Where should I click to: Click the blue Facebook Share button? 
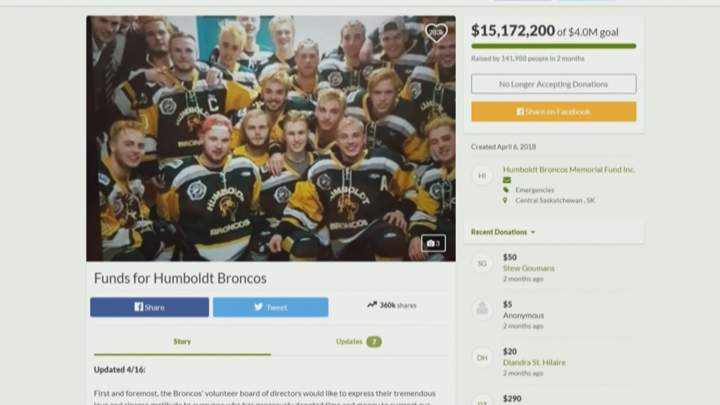click(149, 307)
